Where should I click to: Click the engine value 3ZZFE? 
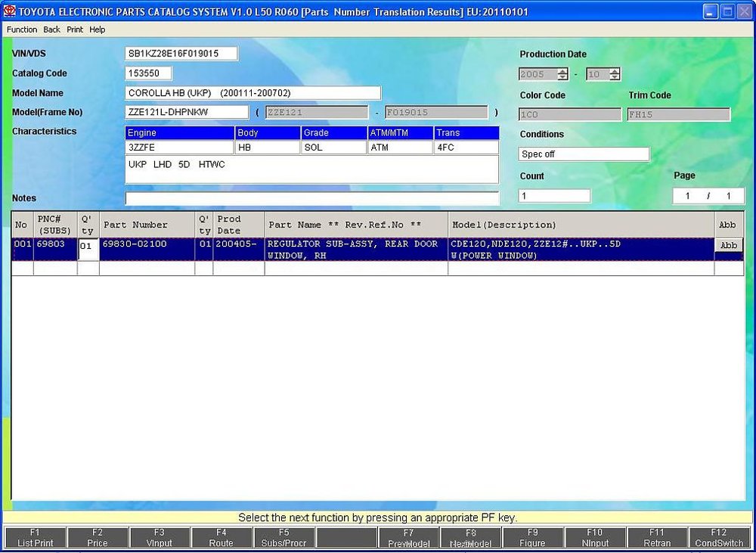(x=179, y=148)
